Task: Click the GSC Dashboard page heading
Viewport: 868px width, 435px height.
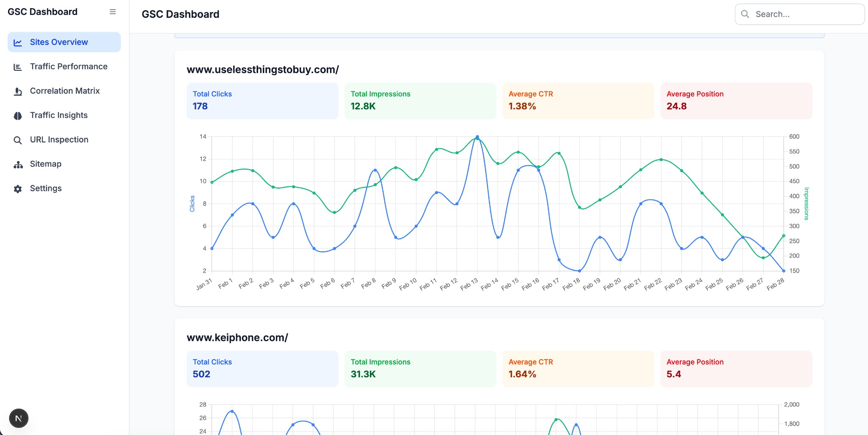Action: coord(181,14)
